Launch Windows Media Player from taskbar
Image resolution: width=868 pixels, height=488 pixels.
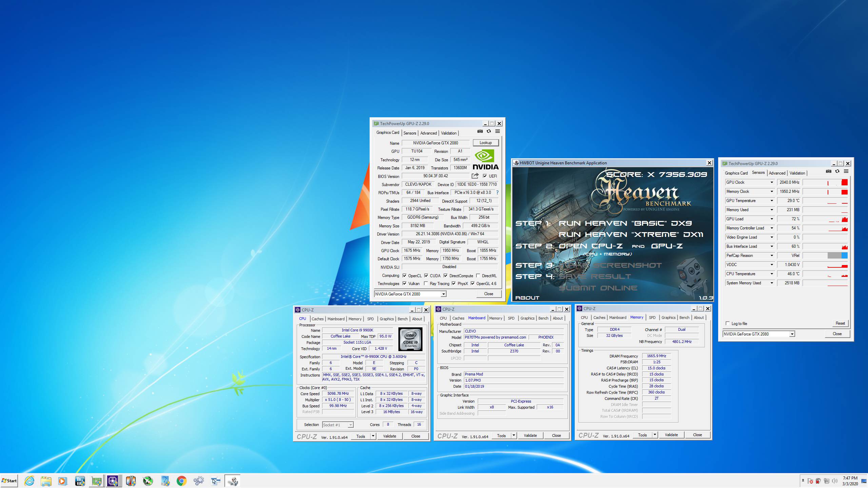pos(62,481)
